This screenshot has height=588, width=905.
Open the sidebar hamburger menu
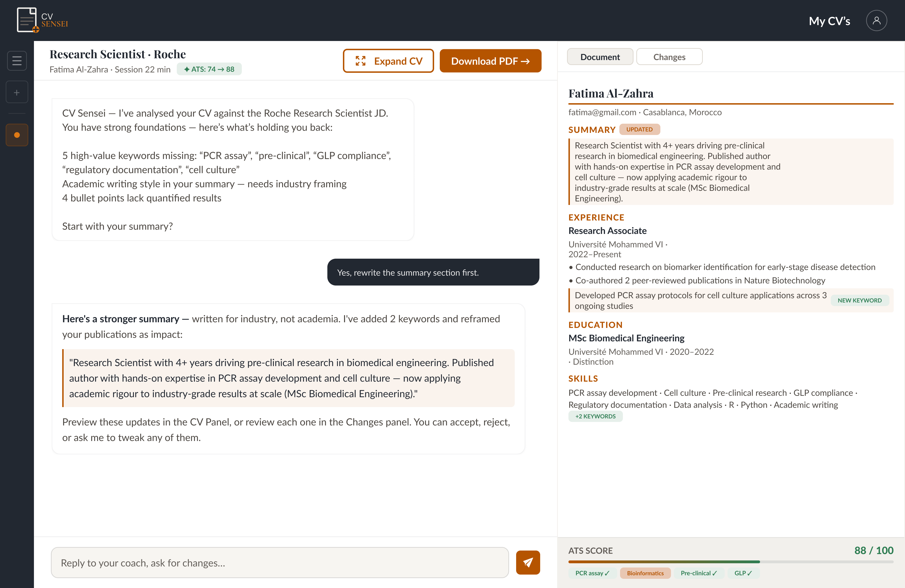(x=17, y=61)
